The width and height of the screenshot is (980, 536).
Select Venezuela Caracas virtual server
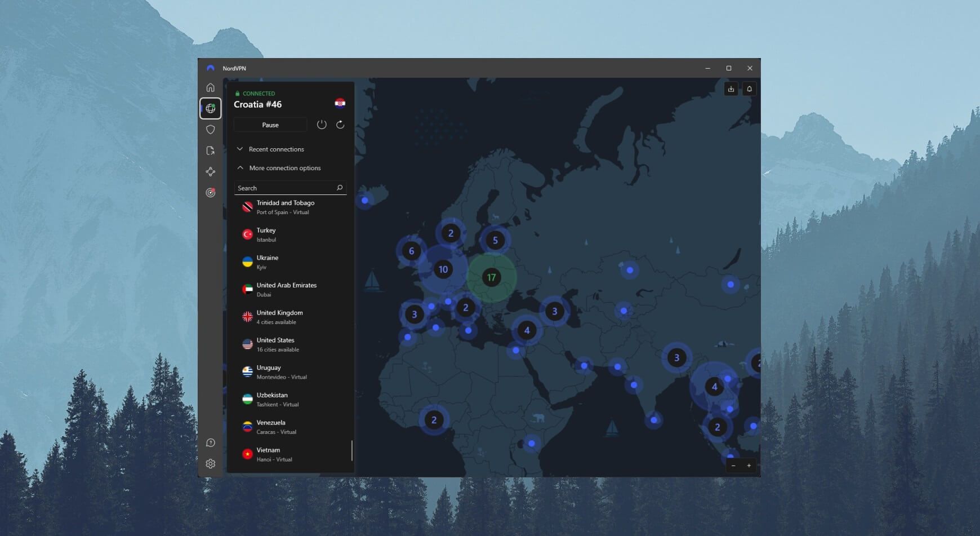[290, 427]
